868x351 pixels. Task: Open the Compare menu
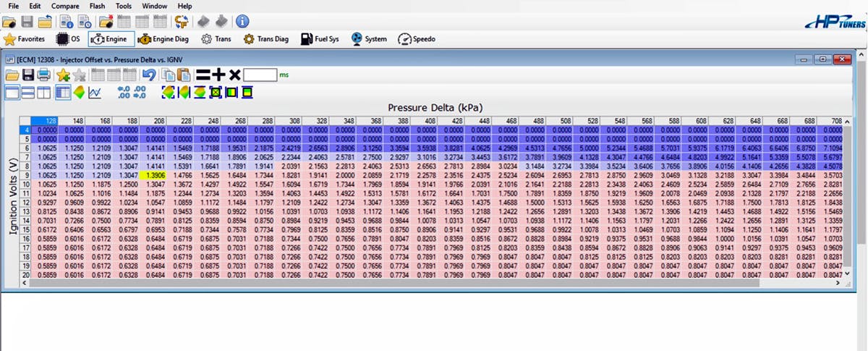click(65, 6)
